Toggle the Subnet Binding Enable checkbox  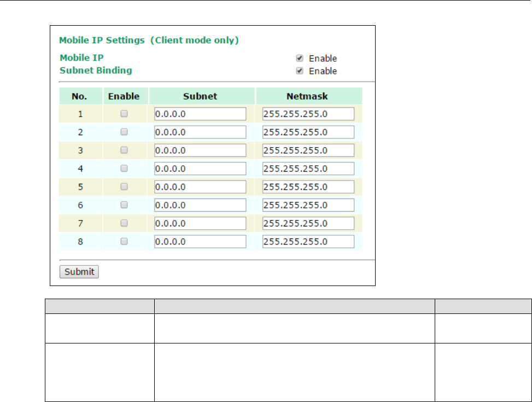click(x=300, y=71)
